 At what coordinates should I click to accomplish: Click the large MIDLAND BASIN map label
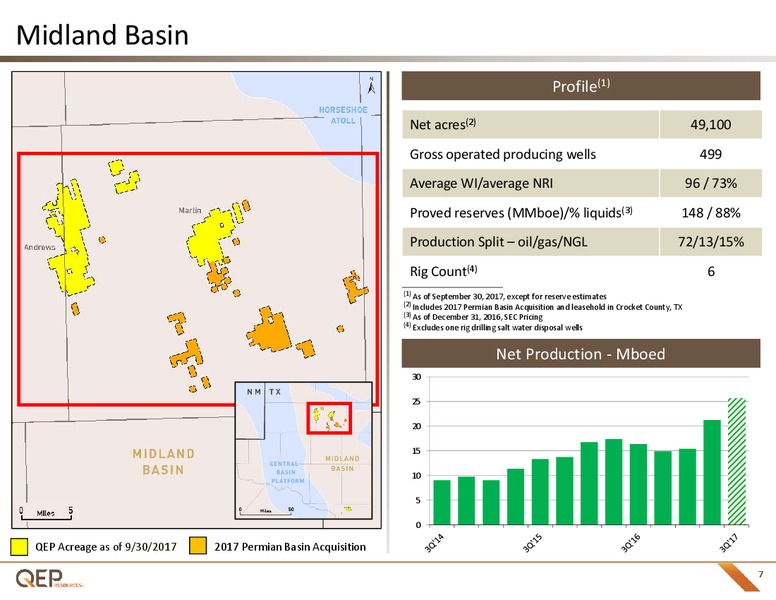163,461
